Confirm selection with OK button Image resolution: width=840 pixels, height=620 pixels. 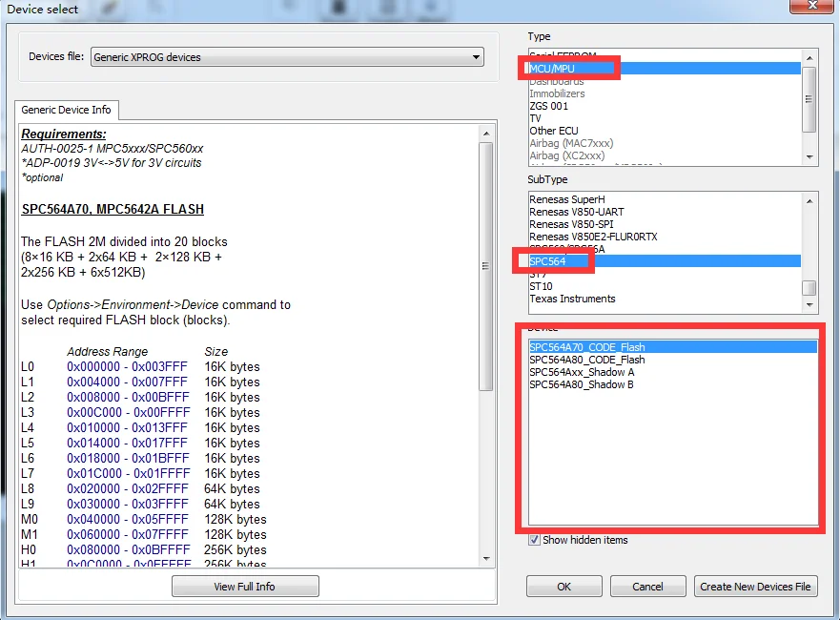click(563, 587)
